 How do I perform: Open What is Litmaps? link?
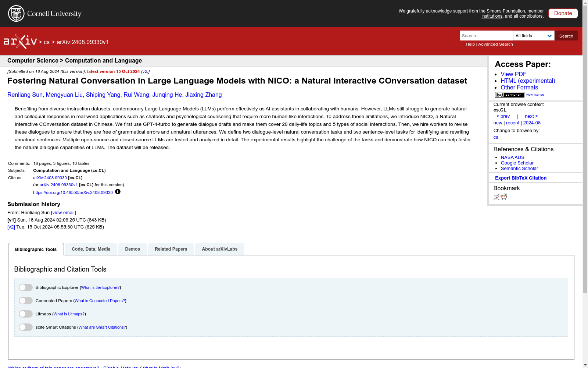69,314
